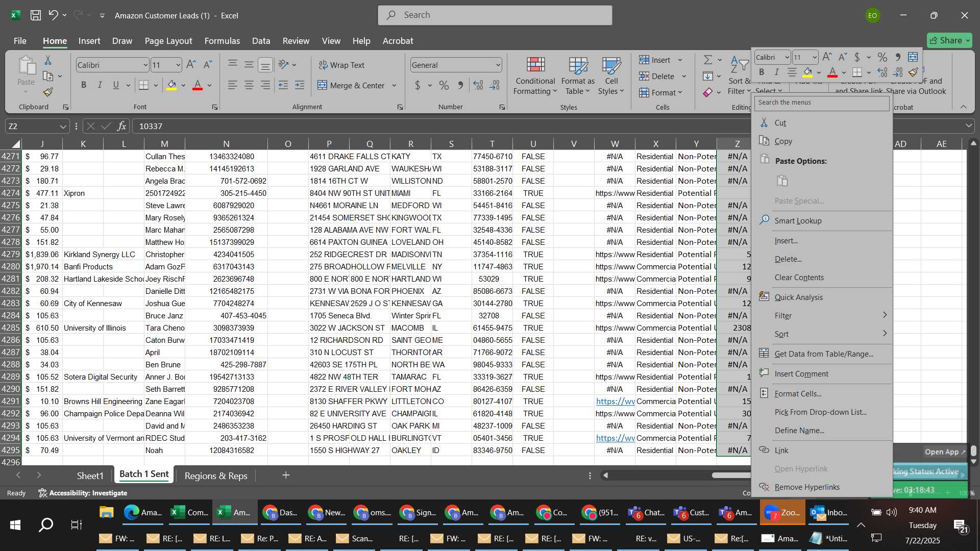Decrease indent in Alignment group

(283, 85)
